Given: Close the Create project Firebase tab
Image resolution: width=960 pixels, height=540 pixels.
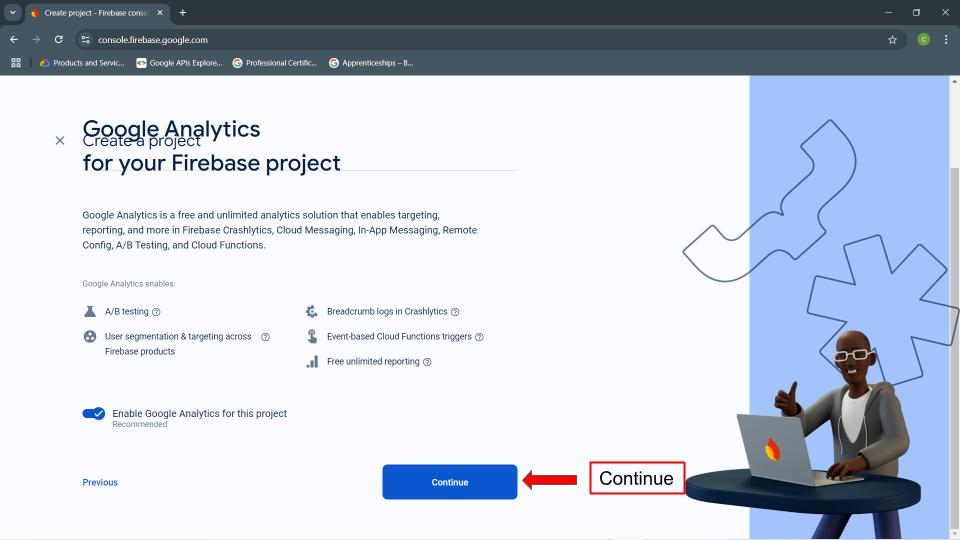Looking at the screenshot, I should (160, 12).
